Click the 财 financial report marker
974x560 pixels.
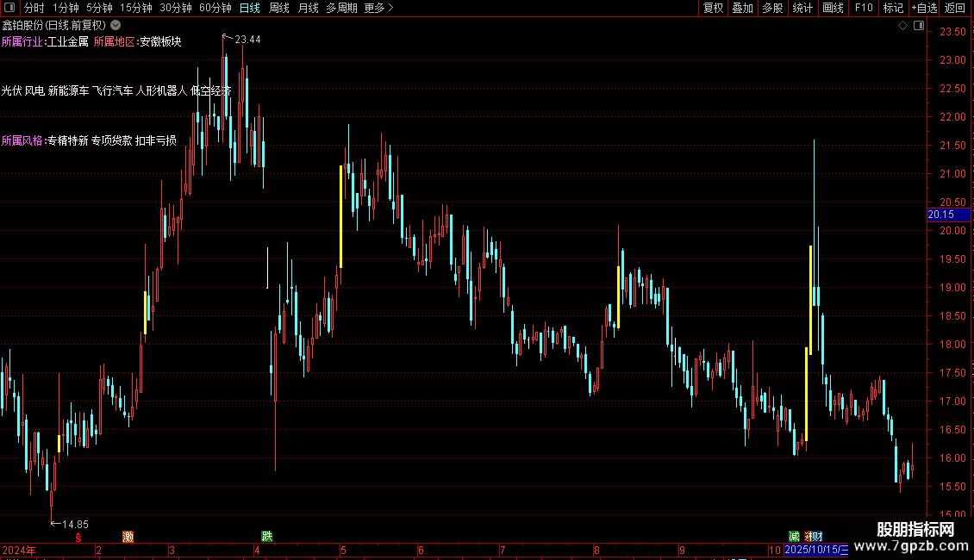coord(817,536)
